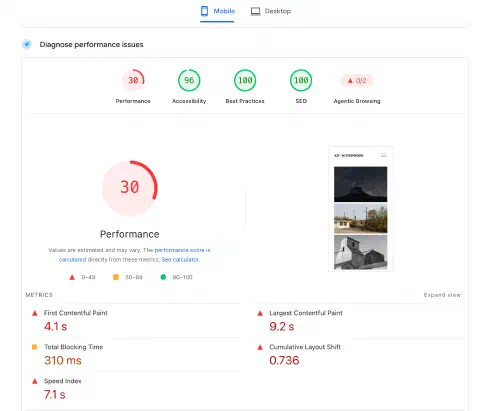The width and height of the screenshot is (480, 411).
Task: Click the Speed Index label
Action: click(x=63, y=381)
